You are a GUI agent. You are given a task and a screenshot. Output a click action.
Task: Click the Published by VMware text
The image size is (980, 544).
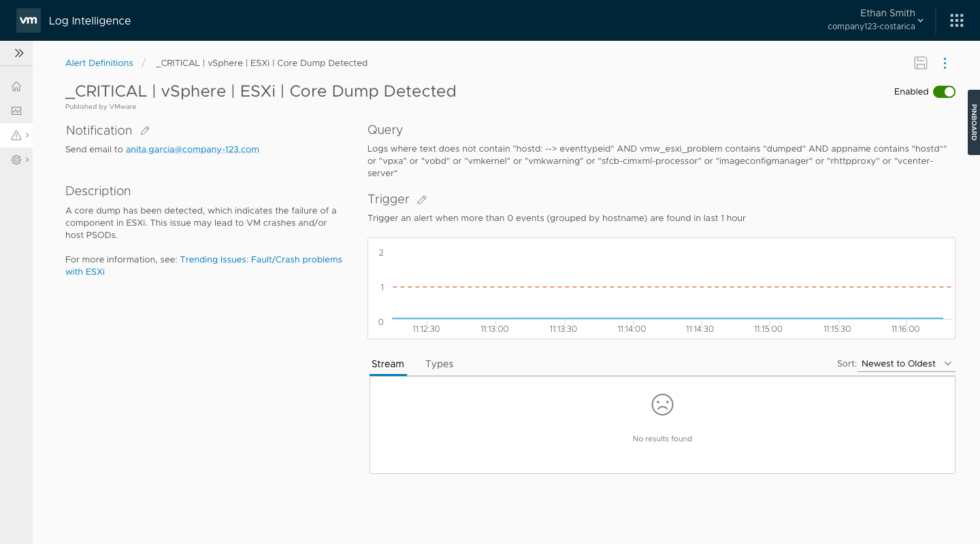click(101, 106)
